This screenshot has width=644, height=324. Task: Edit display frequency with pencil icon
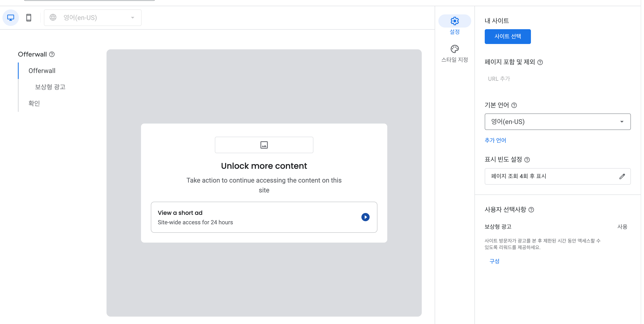[x=622, y=176]
